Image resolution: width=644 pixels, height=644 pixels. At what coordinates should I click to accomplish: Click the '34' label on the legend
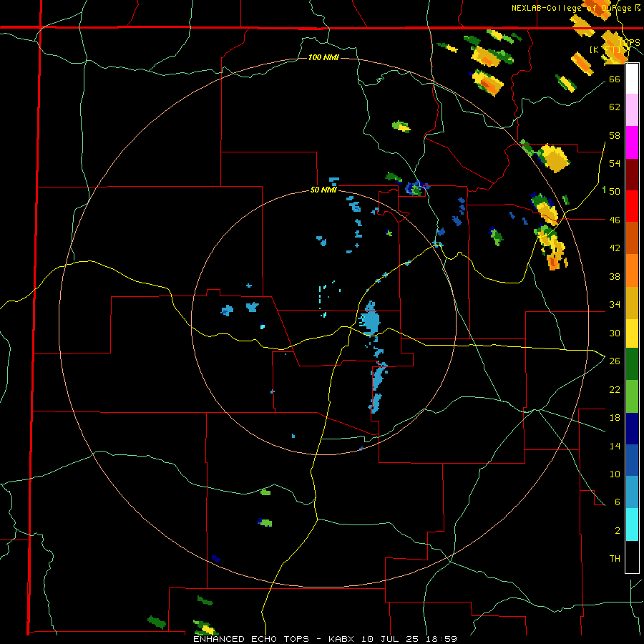click(615, 304)
